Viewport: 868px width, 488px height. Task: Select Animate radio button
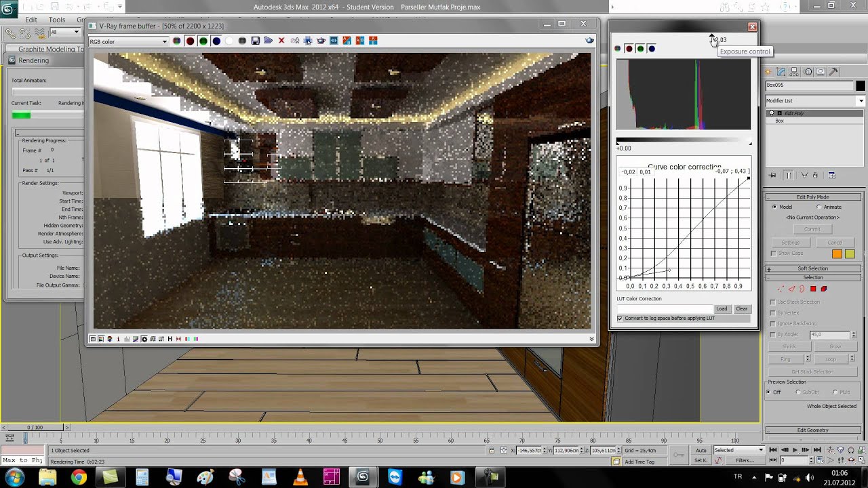coord(819,207)
